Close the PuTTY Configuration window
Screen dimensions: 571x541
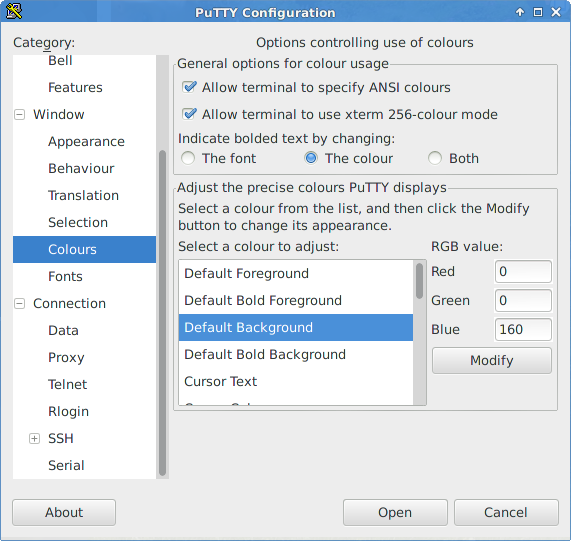tap(556, 12)
